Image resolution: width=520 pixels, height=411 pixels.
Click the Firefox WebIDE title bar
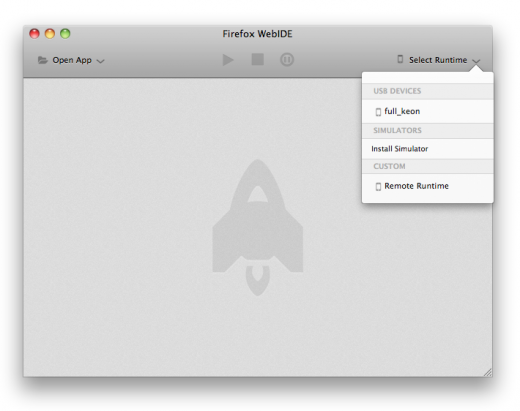(257, 34)
